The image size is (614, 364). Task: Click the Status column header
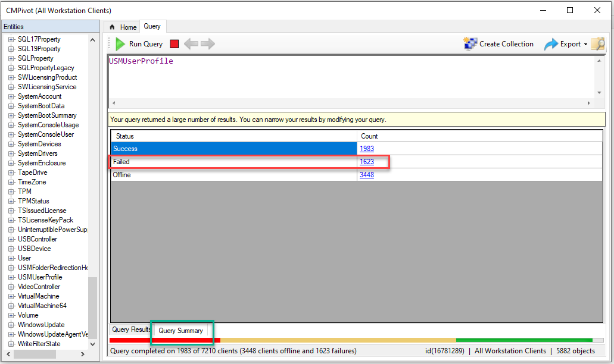pyautogui.click(x=234, y=136)
